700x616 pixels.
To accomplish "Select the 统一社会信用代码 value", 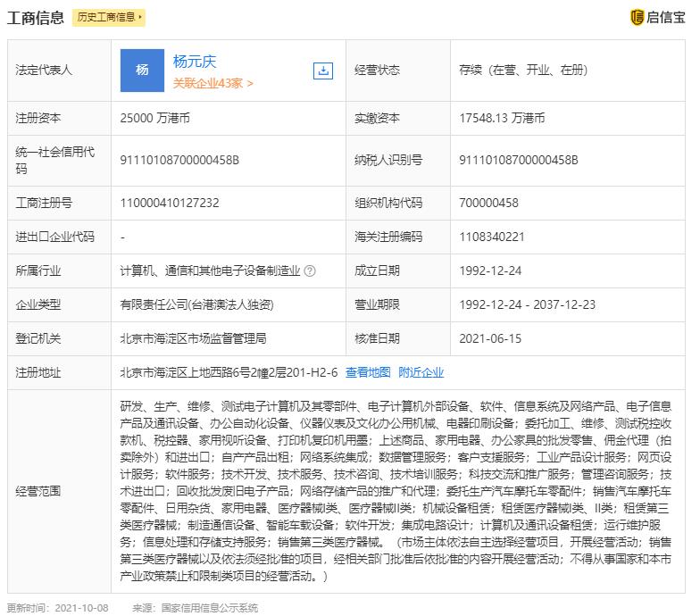I will pos(179,160).
